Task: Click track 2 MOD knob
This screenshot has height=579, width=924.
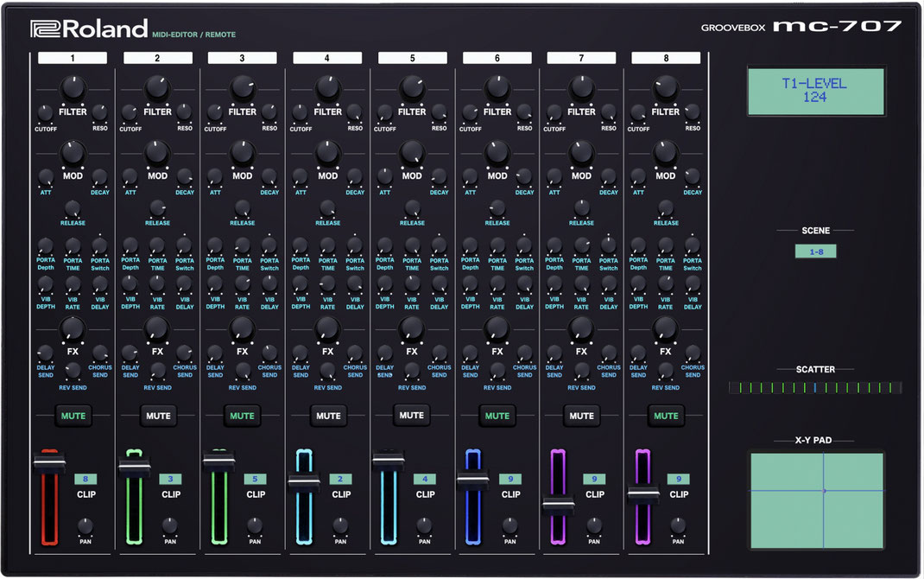Action: pyautogui.click(x=157, y=153)
